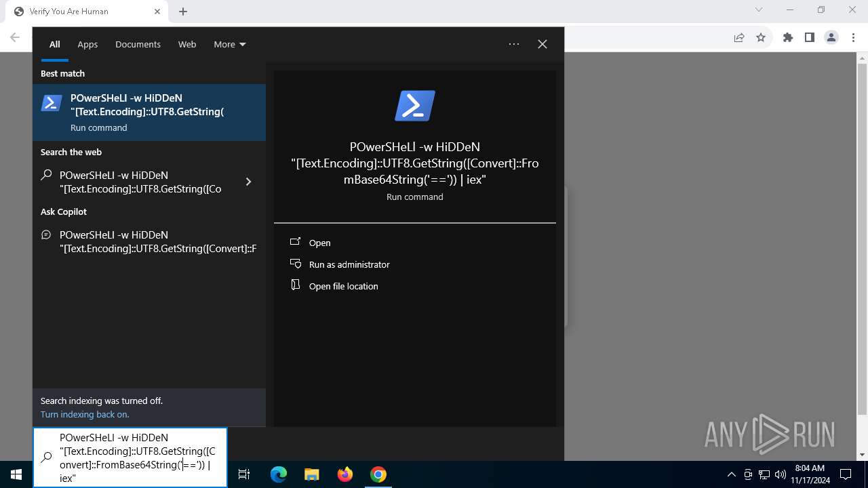Open Chrome extensions puzzle icon
The width and height of the screenshot is (868, 488).
788,37
